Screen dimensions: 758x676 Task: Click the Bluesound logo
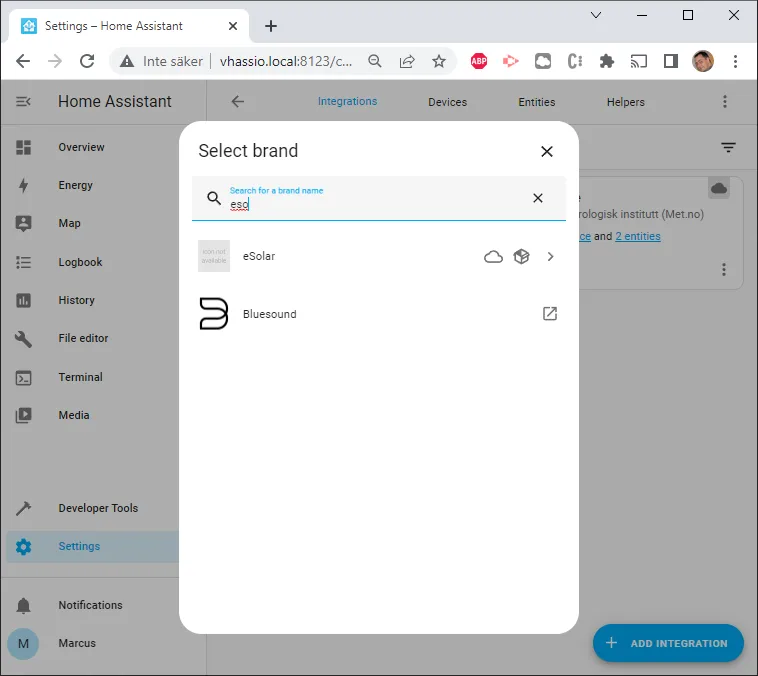(214, 314)
